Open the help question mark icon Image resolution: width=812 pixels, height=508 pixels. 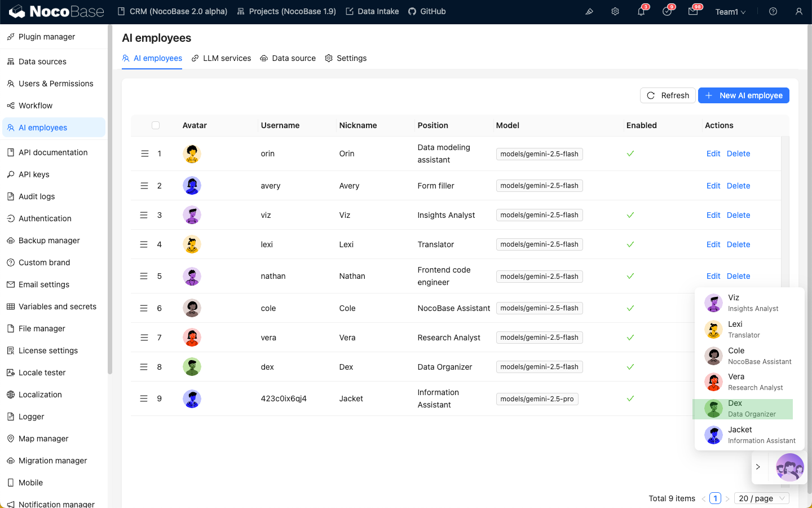tap(773, 11)
